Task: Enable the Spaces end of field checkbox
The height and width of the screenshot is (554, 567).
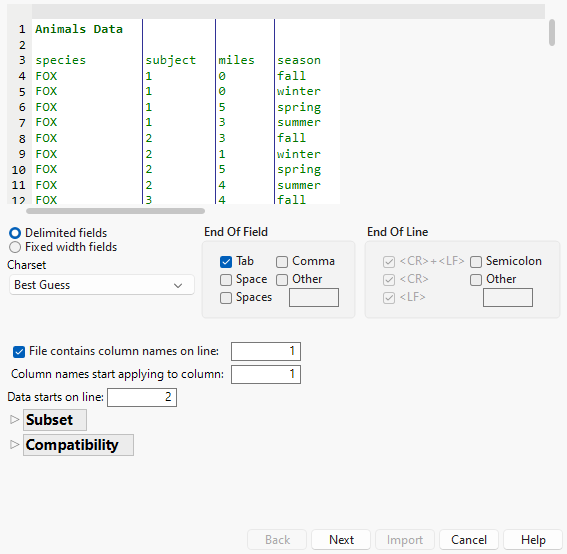Action: coord(226,298)
